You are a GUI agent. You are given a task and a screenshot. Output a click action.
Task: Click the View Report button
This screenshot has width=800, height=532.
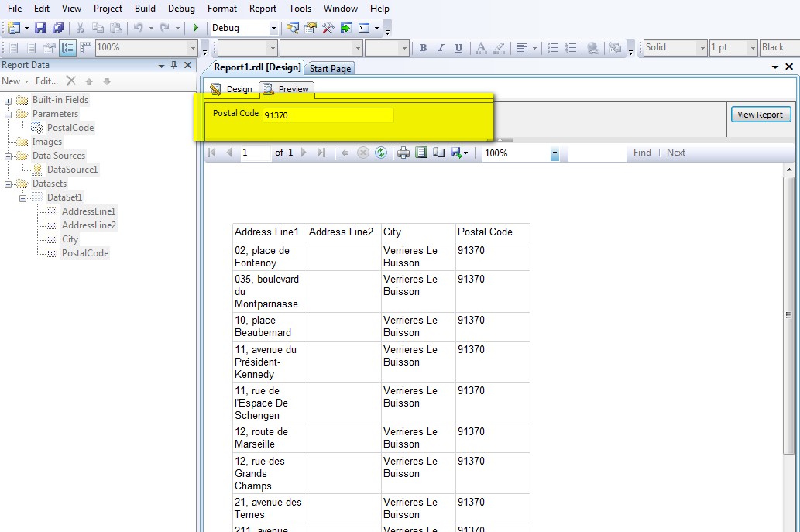[760, 114]
